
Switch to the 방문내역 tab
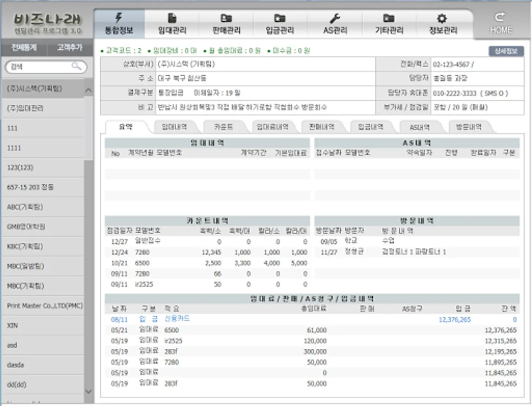click(x=468, y=127)
